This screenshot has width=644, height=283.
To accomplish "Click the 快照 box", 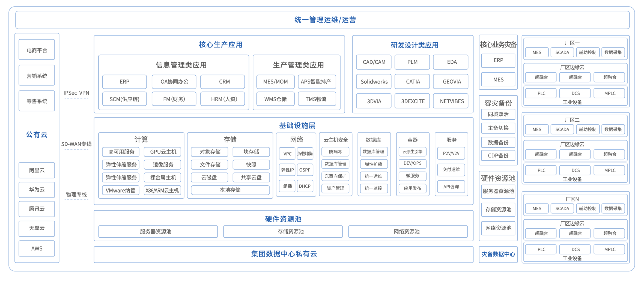I will tap(251, 165).
